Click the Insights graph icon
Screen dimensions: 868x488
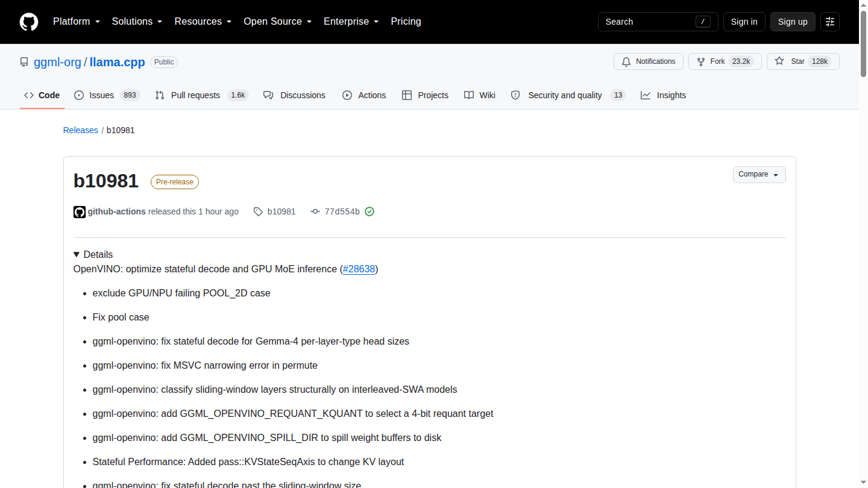coord(646,95)
